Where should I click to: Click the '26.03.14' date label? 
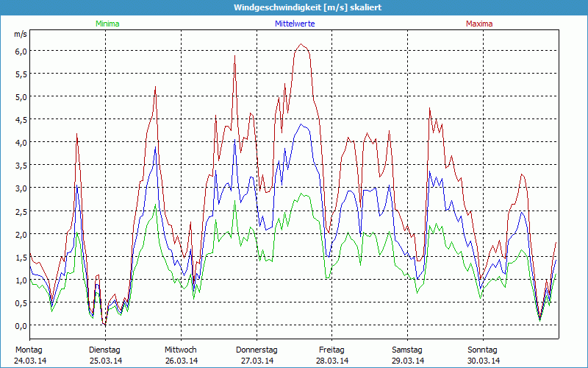point(182,361)
